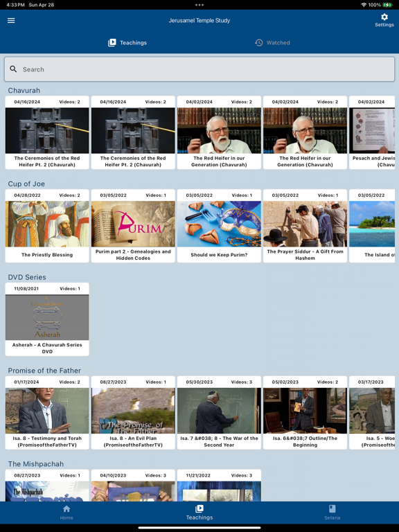Open first Ceremonies of the Red Heifer Pt. 2 thumbnail

tap(47, 131)
